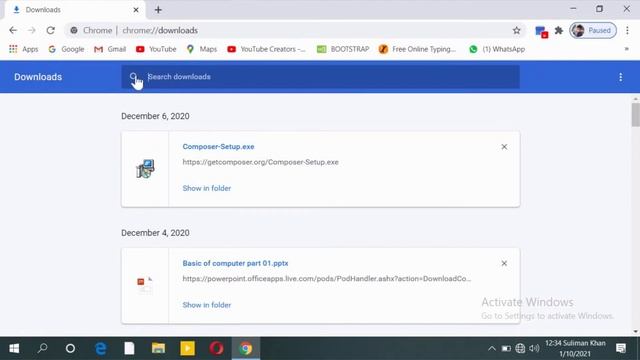This screenshot has height=360, width=640.
Task: Expand the hidden bookmarks overflow chevron
Action: click(x=627, y=49)
